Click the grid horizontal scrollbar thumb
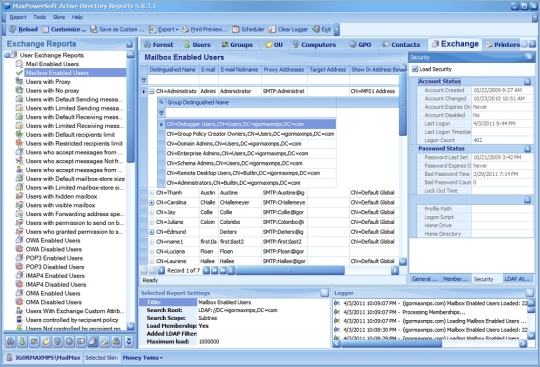540x367 pixels. click(x=290, y=271)
